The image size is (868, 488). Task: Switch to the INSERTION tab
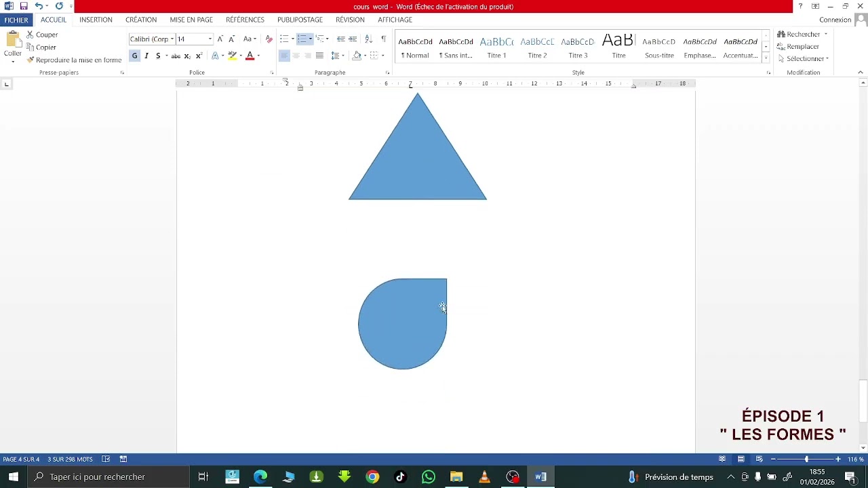[96, 20]
